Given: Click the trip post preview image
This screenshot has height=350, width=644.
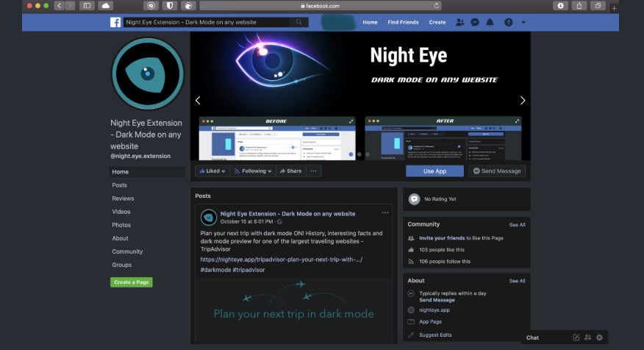Looking at the screenshot, I should (293, 310).
